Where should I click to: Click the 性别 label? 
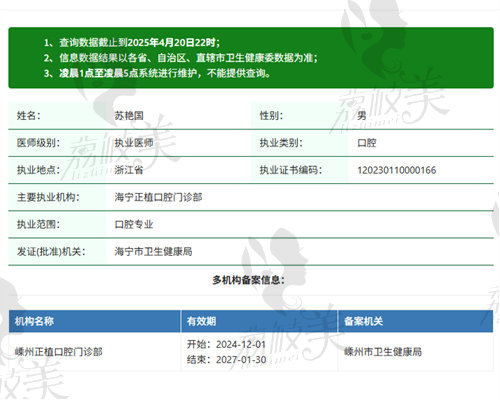271,116
